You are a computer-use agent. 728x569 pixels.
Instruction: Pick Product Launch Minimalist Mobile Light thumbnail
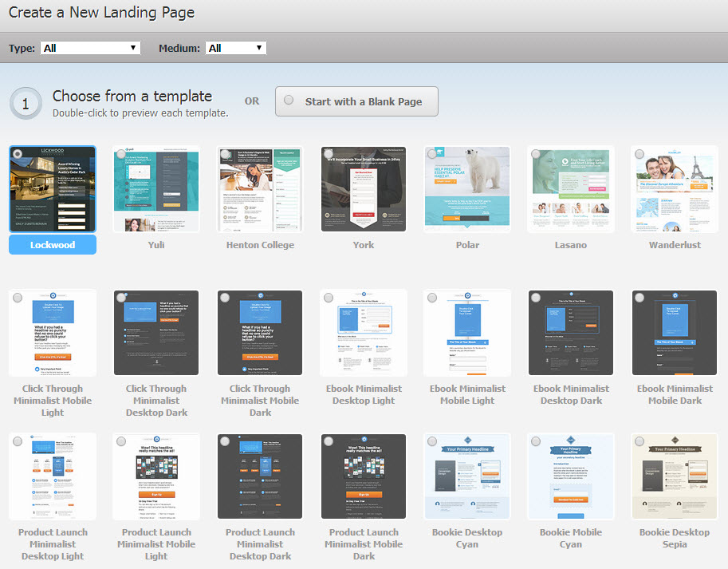coord(156,476)
